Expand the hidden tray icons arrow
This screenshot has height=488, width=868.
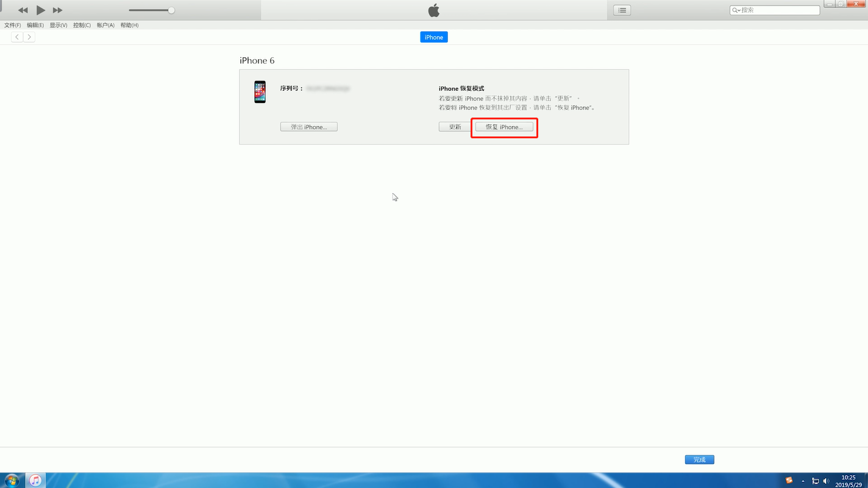pos(803,481)
